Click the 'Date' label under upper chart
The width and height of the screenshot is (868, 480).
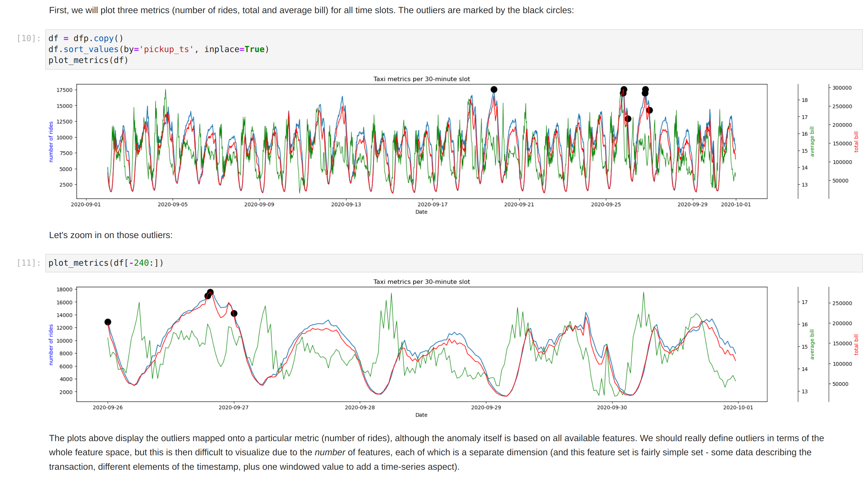(x=421, y=212)
